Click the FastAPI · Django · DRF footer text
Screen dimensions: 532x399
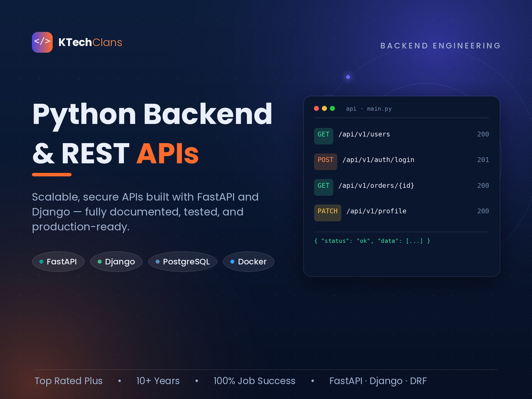tap(378, 381)
